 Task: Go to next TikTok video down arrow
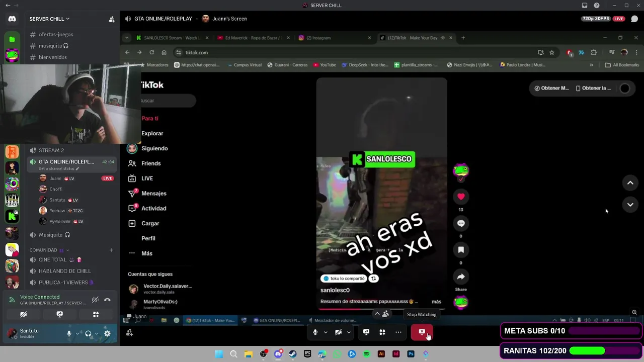[630, 205]
